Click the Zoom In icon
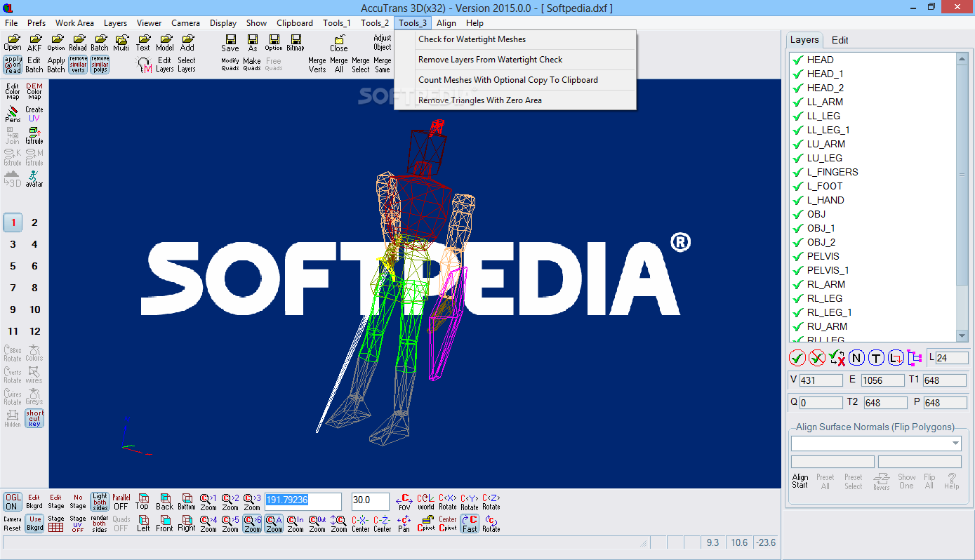This screenshot has height=560, width=975. (x=296, y=524)
